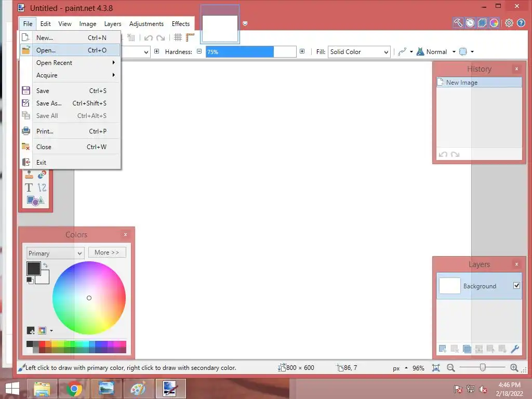Open the selection clipping mode dropdown
Viewport: 532px width, 399px height.
point(472,52)
